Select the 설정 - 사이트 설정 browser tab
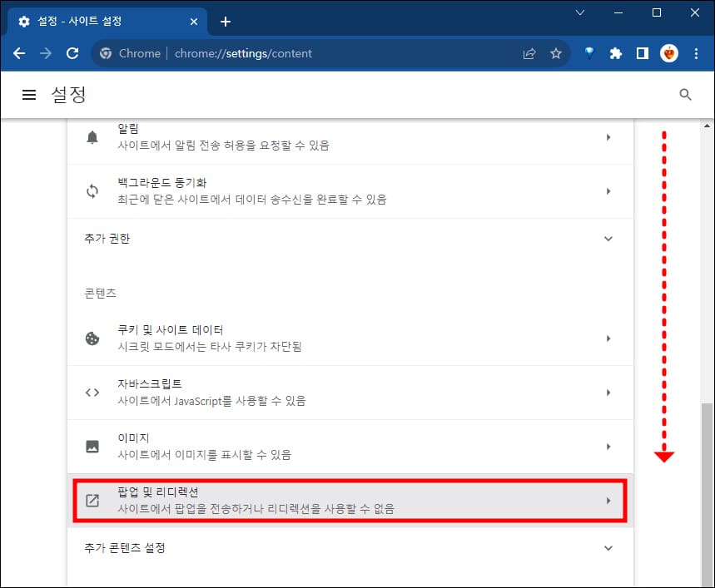 [x=100, y=21]
